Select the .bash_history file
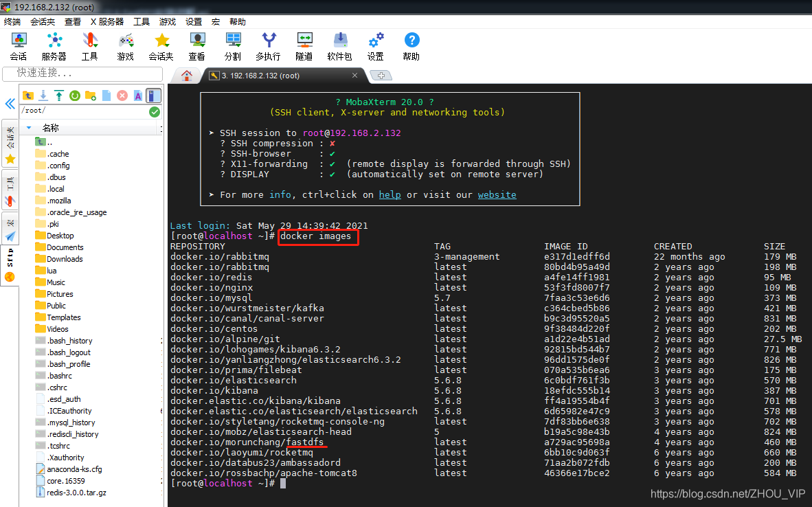Viewport: 812px width, 507px height. coord(64,341)
